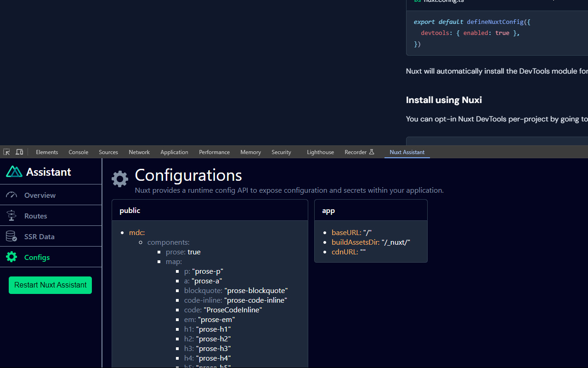Click the Recorder flask icon

pos(372,152)
